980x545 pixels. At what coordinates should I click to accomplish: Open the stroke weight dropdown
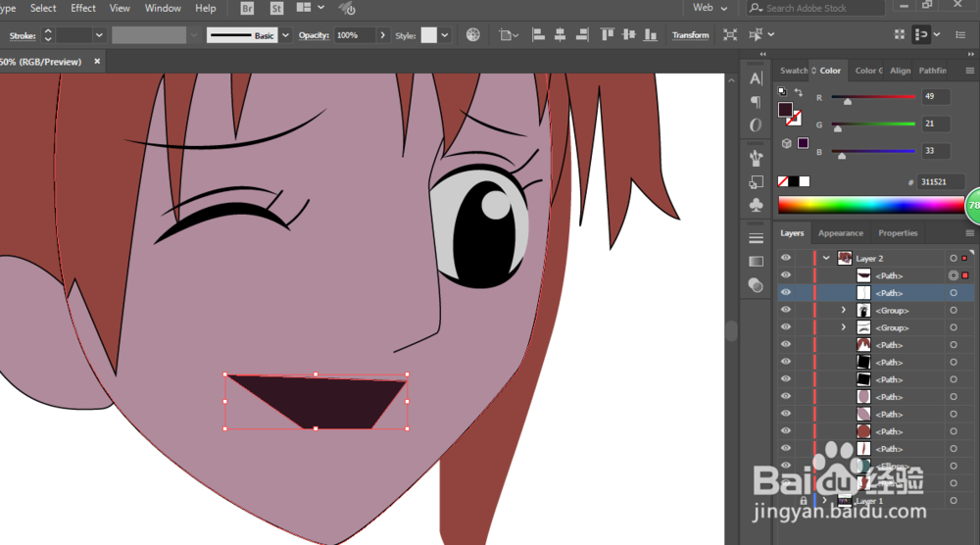click(99, 35)
